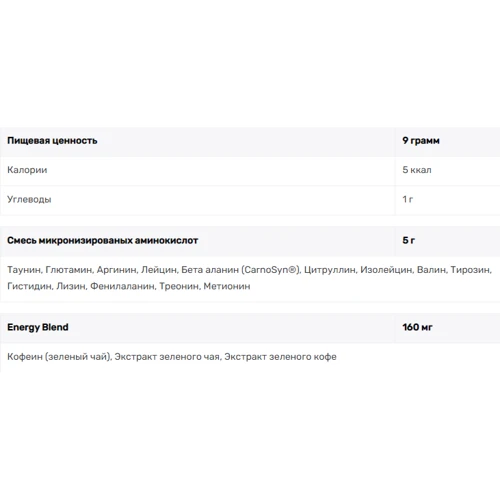The image size is (500, 500).
Task: Click 'Бета аланин (CarnoSyn®)' text
Action: coord(240,270)
